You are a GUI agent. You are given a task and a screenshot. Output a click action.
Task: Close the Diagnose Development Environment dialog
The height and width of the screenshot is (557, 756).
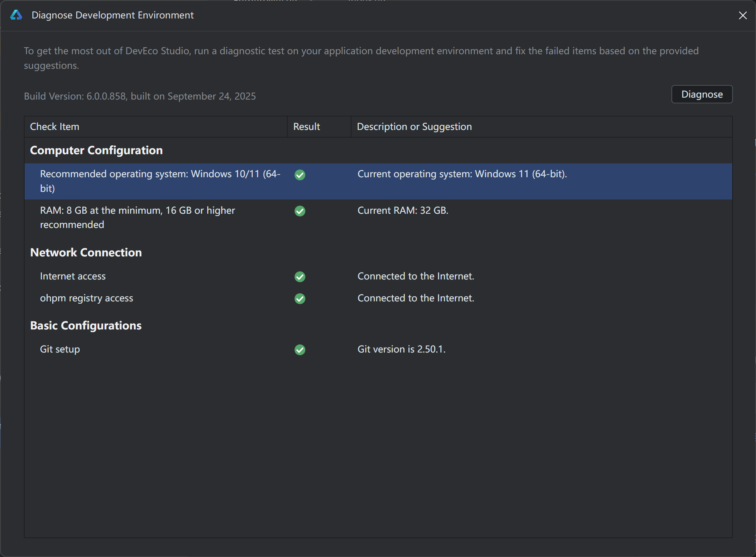tap(743, 15)
